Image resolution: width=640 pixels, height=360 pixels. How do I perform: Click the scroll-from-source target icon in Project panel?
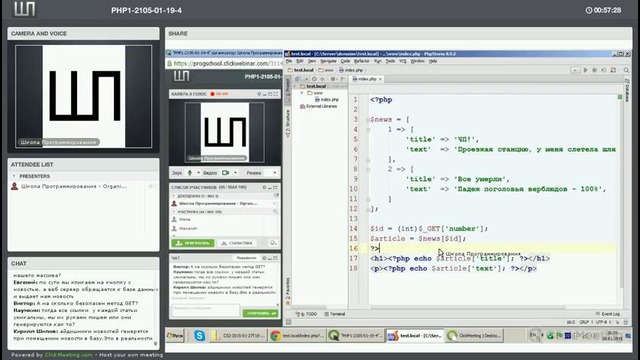point(314,79)
